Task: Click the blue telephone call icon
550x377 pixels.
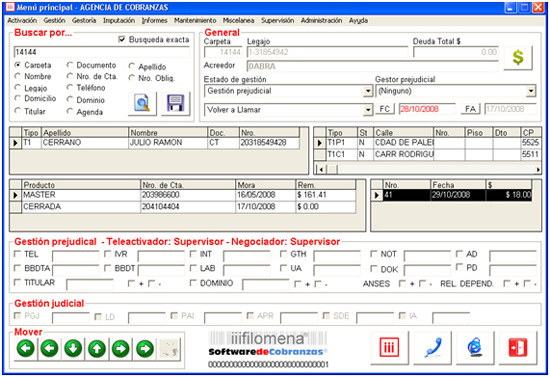Action: [432, 348]
